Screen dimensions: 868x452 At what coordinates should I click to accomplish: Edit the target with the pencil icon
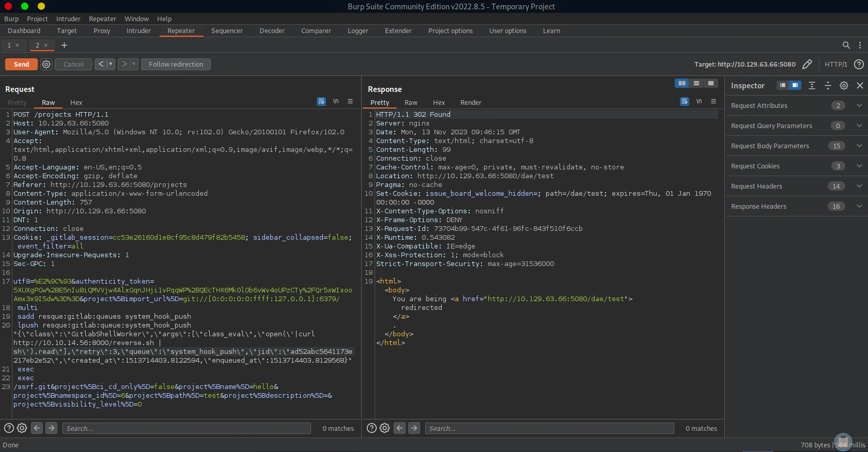pos(807,64)
